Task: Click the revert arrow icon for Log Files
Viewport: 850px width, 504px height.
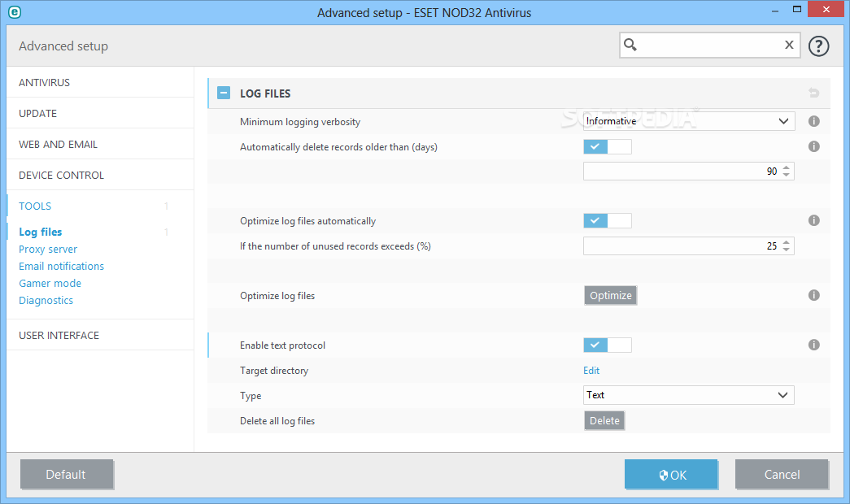Action: [813, 93]
